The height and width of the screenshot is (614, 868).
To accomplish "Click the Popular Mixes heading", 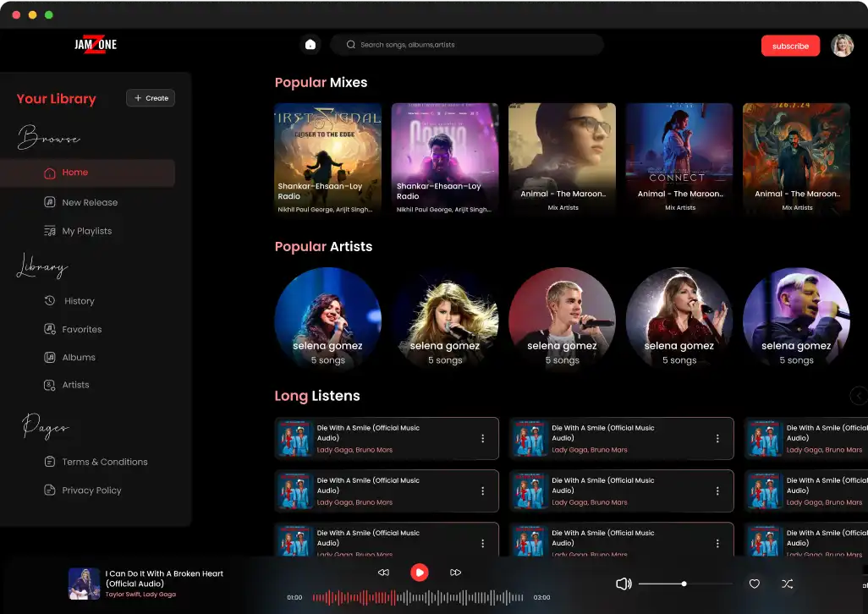I will coord(321,82).
